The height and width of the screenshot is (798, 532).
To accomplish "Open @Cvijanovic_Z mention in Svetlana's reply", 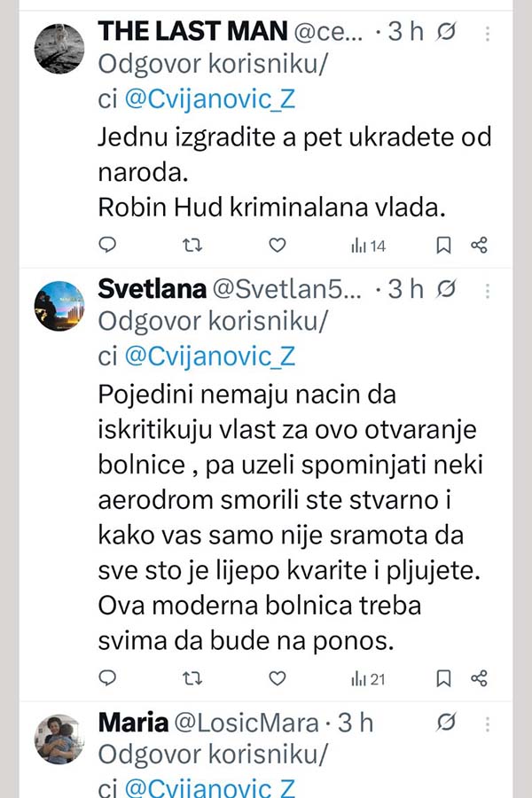I will point(210,356).
